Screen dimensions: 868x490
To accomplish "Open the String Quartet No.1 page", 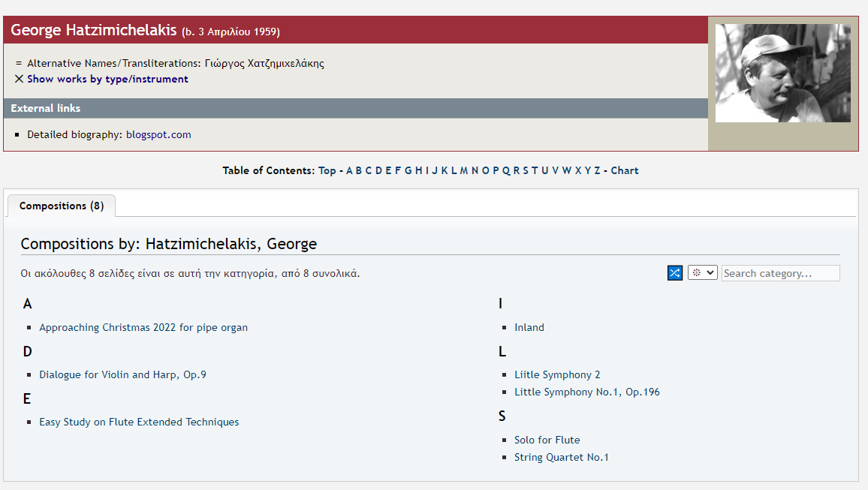I will (562, 457).
